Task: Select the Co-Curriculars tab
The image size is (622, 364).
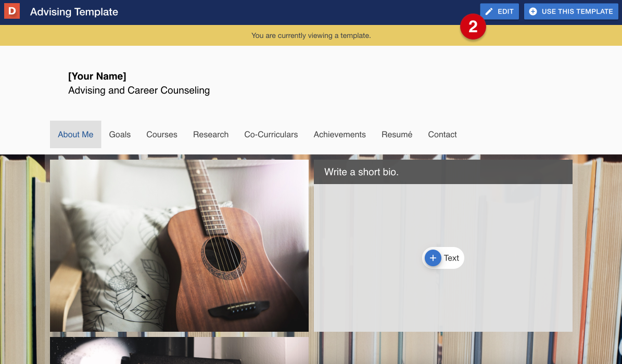Action: coord(271,134)
